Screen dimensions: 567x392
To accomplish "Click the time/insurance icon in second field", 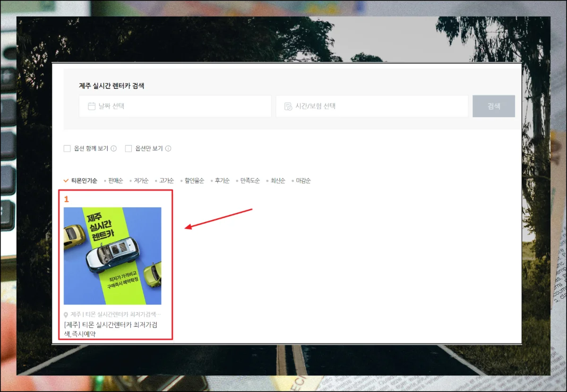I will pyautogui.click(x=288, y=106).
